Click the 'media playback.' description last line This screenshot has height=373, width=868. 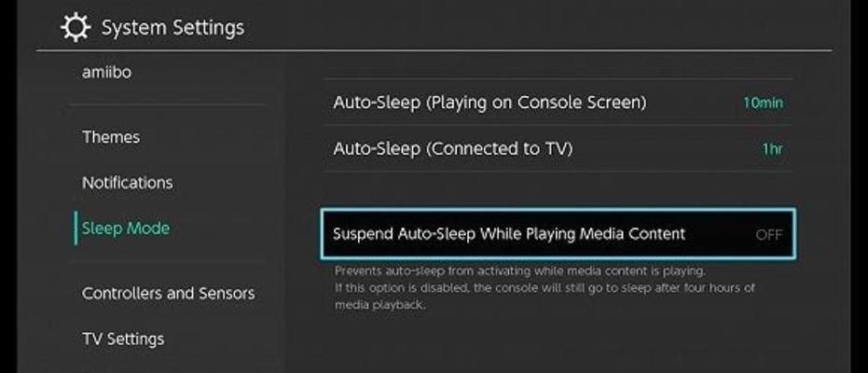[379, 305]
